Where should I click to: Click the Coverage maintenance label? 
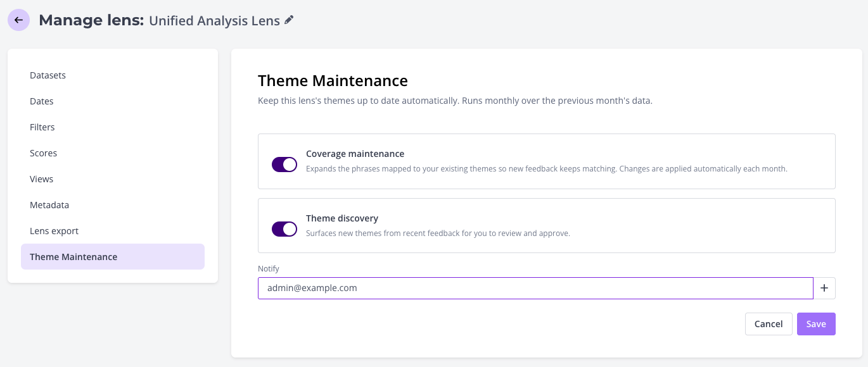click(x=355, y=154)
